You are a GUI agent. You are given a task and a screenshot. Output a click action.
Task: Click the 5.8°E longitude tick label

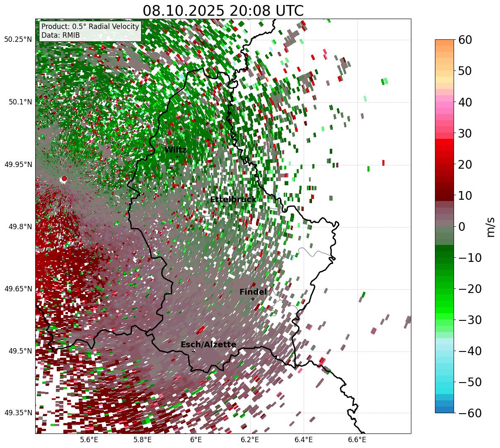143,439
